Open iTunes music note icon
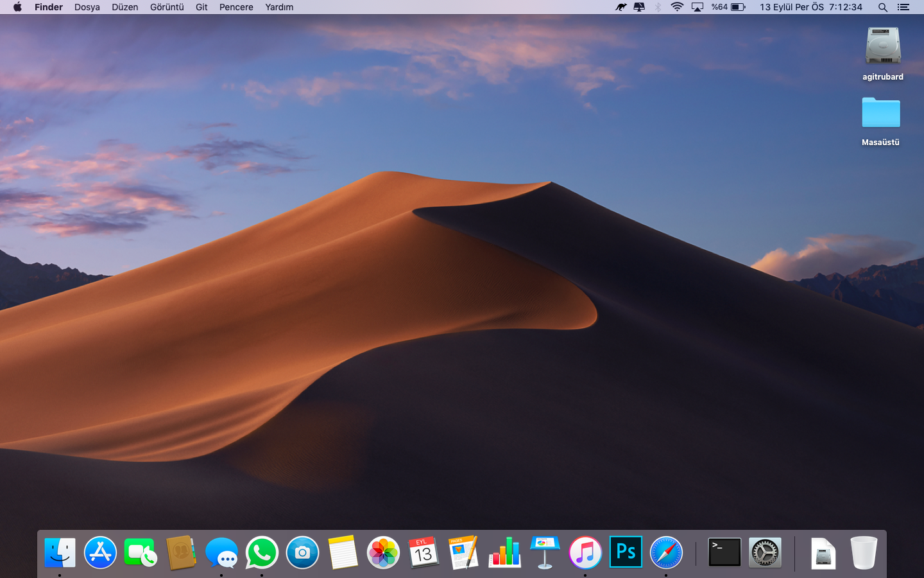This screenshot has width=924, height=578. (x=585, y=552)
